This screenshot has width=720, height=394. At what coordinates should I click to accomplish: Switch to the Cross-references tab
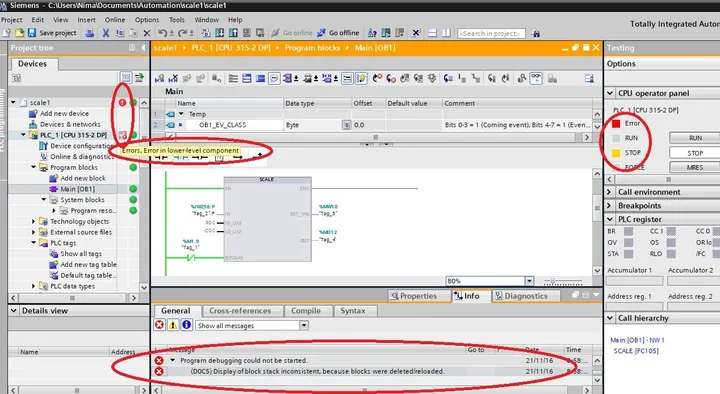[240, 311]
